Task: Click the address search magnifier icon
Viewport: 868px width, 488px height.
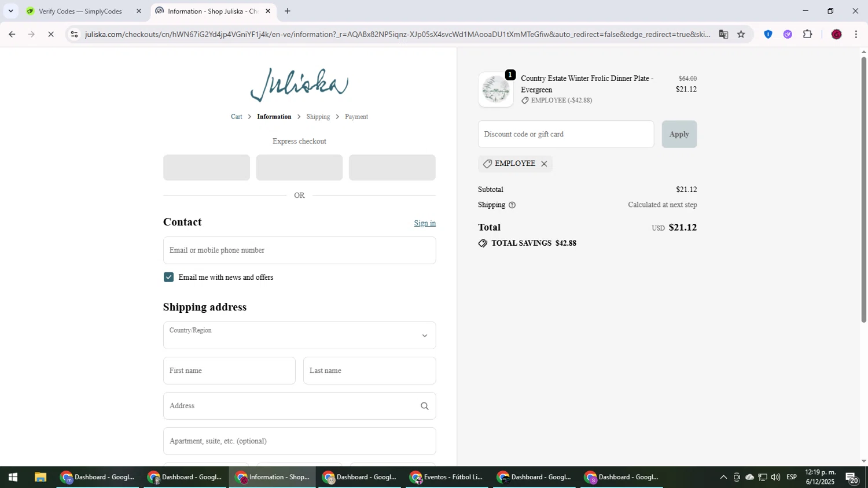Action: (424, 406)
